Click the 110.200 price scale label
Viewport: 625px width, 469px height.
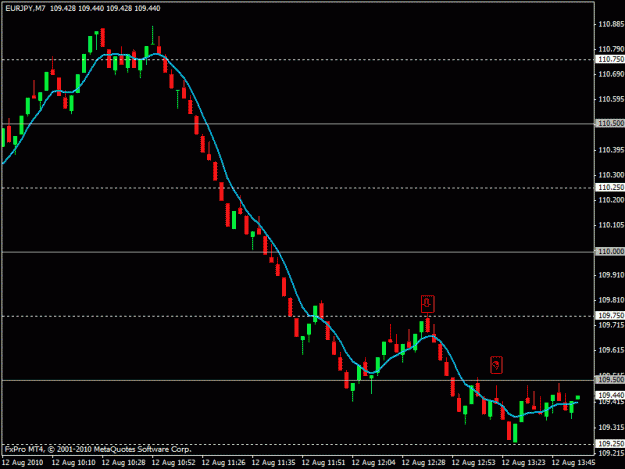coord(611,200)
